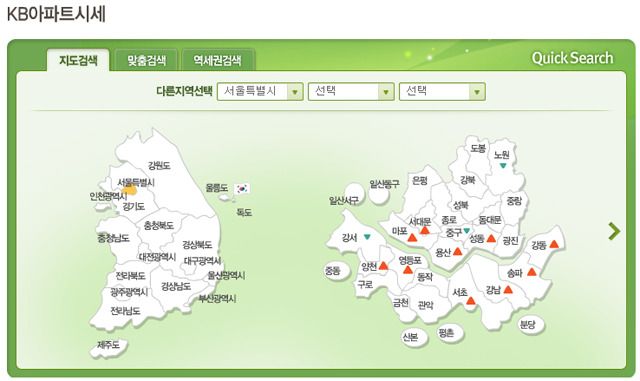Image resolution: width=640 pixels, height=381 pixels.
Task: Open the 역세권검색 tab
Action: click(218, 60)
